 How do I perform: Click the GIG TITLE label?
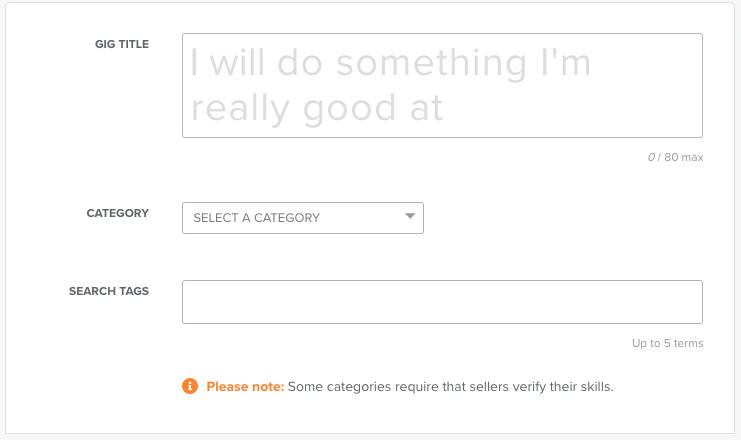pos(122,44)
